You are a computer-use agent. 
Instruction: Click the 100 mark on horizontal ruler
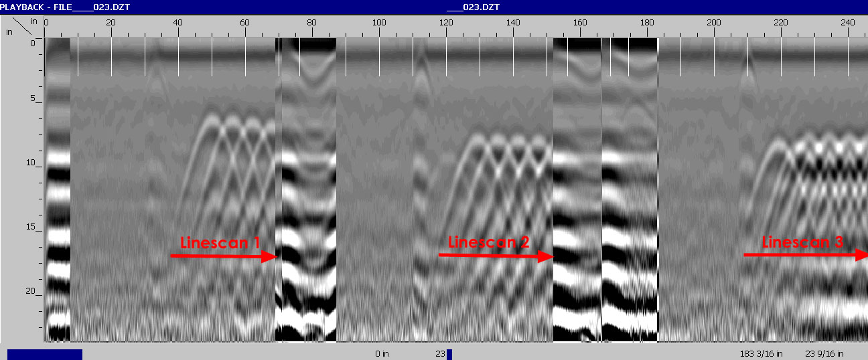point(379,23)
